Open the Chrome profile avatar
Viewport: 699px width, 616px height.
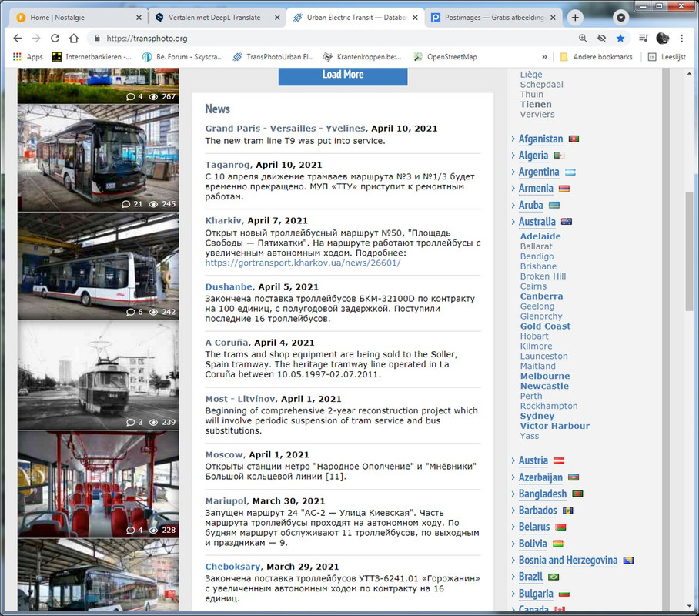tap(663, 38)
